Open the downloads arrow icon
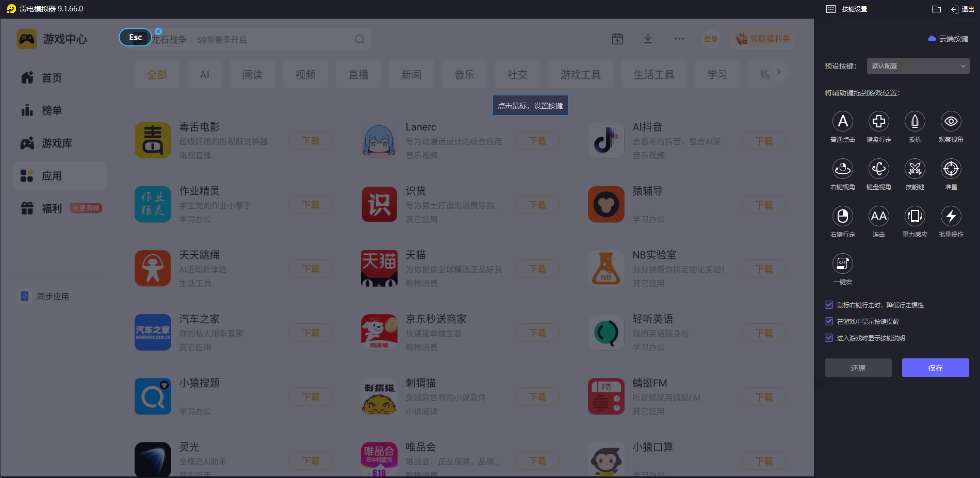 point(648,39)
